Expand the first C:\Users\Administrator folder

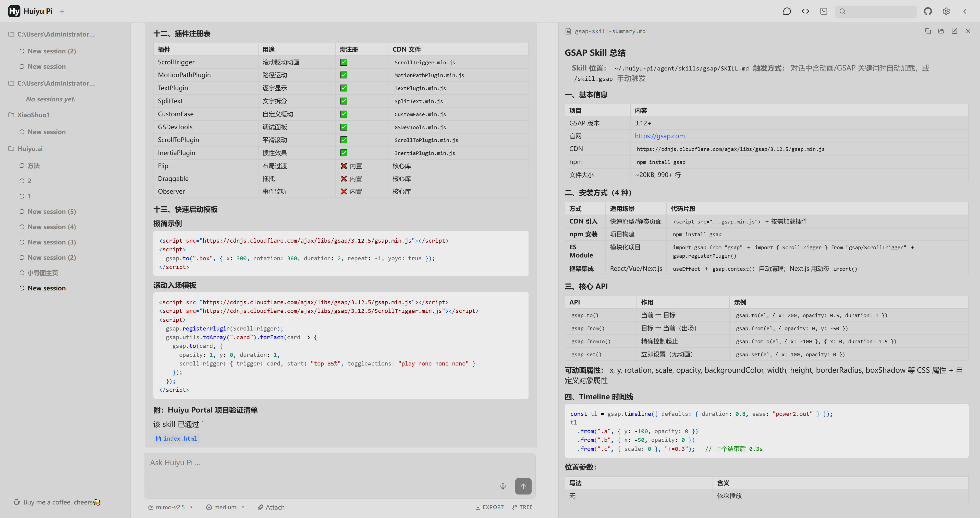52,34
